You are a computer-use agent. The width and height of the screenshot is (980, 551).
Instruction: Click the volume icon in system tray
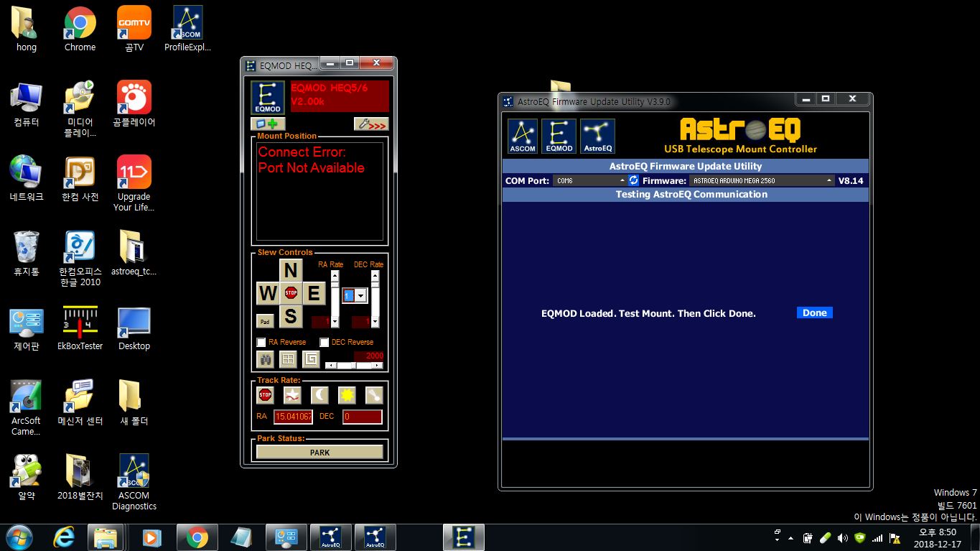click(842, 537)
